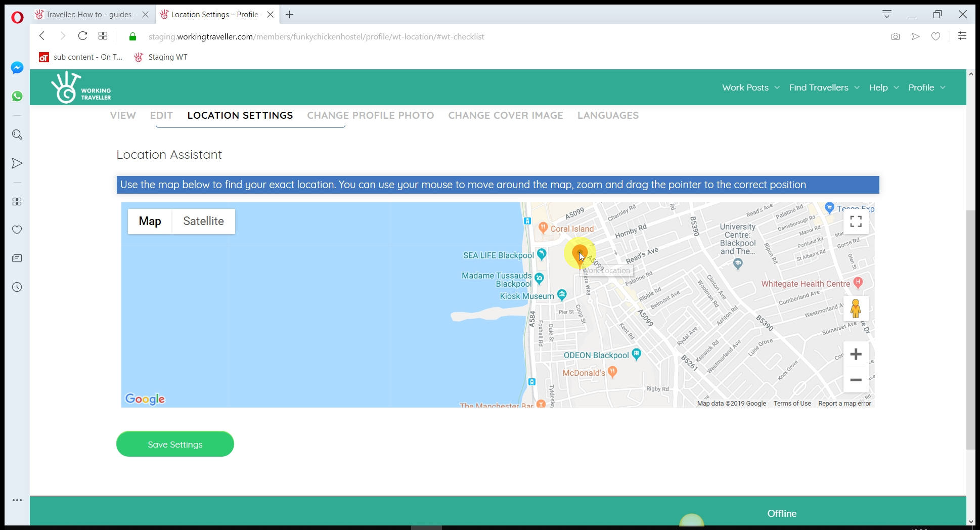Open the Opera menu logo
This screenshot has height=530, width=980.
coord(17,18)
